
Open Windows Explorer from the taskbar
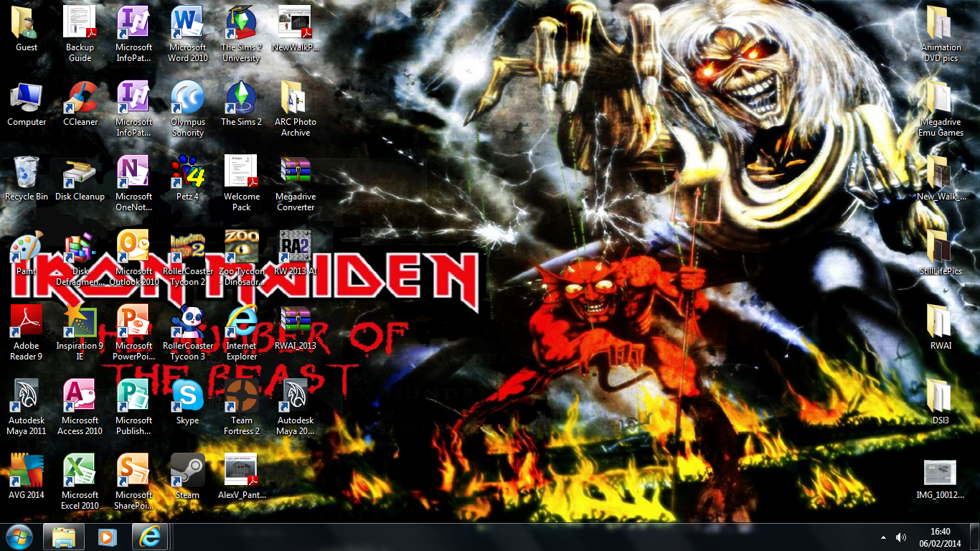64,537
